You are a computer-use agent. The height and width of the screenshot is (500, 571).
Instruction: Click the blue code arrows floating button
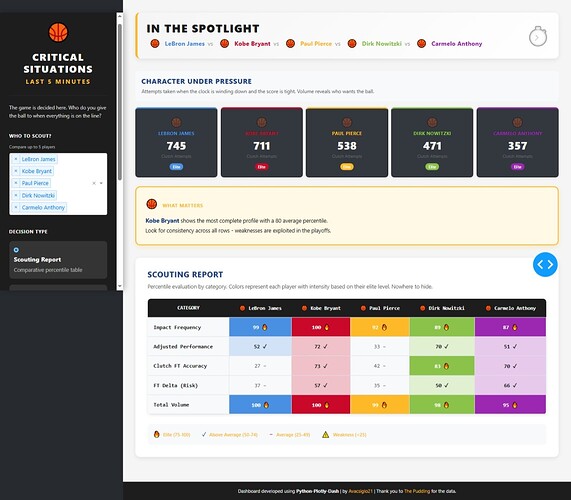[545, 264]
